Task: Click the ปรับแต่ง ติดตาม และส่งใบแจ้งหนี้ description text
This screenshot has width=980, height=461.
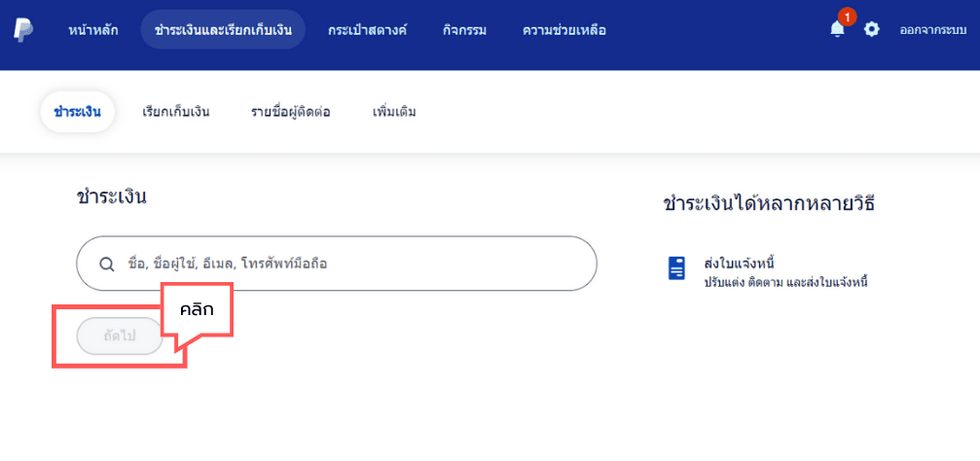Action: [x=786, y=282]
